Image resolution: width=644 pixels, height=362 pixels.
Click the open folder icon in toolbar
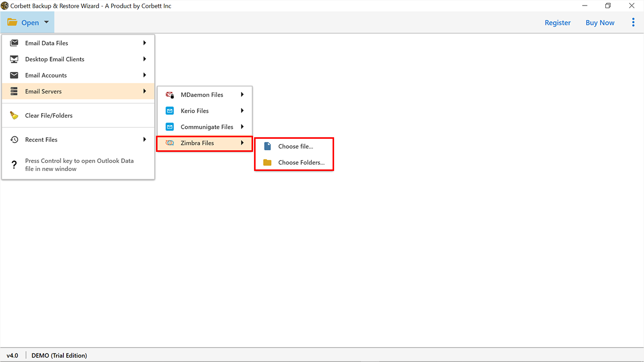click(12, 23)
